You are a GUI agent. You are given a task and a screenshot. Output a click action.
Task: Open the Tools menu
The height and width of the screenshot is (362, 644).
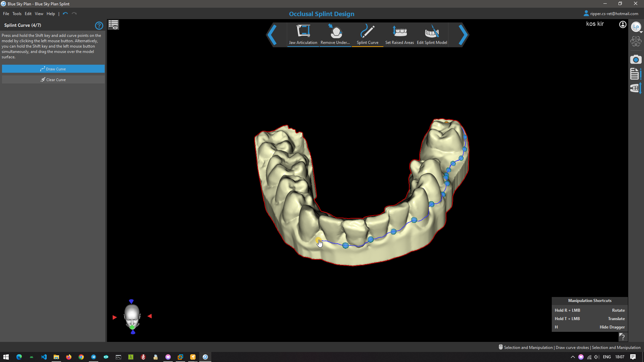[x=17, y=14]
